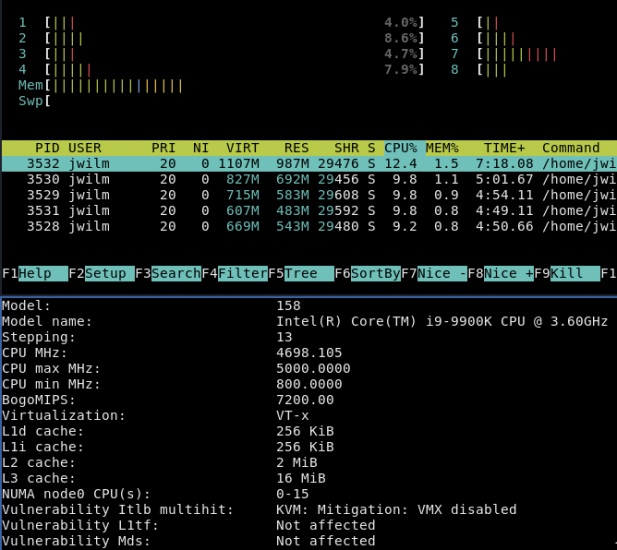Click the F1 Help function button
Image resolution: width=617 pixels, height=550 pixels.
pos(35,273)
